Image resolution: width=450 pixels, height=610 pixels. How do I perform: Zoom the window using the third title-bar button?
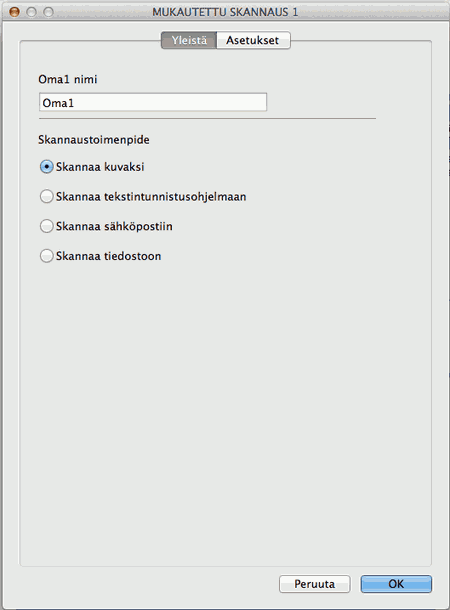[49, 12]
